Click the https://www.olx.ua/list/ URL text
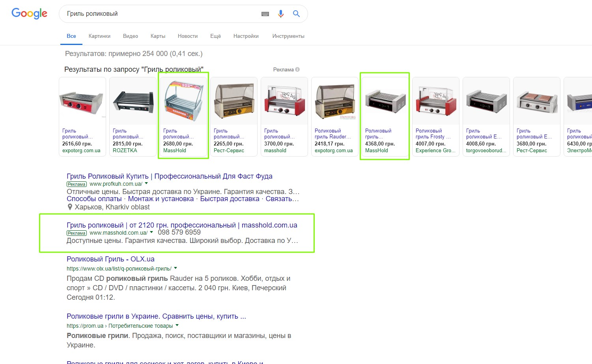 [x=119, y=269]
